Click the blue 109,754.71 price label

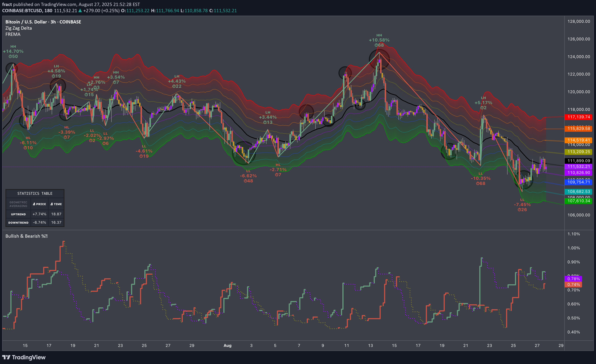pyautogui.click(x=578, y=182)
